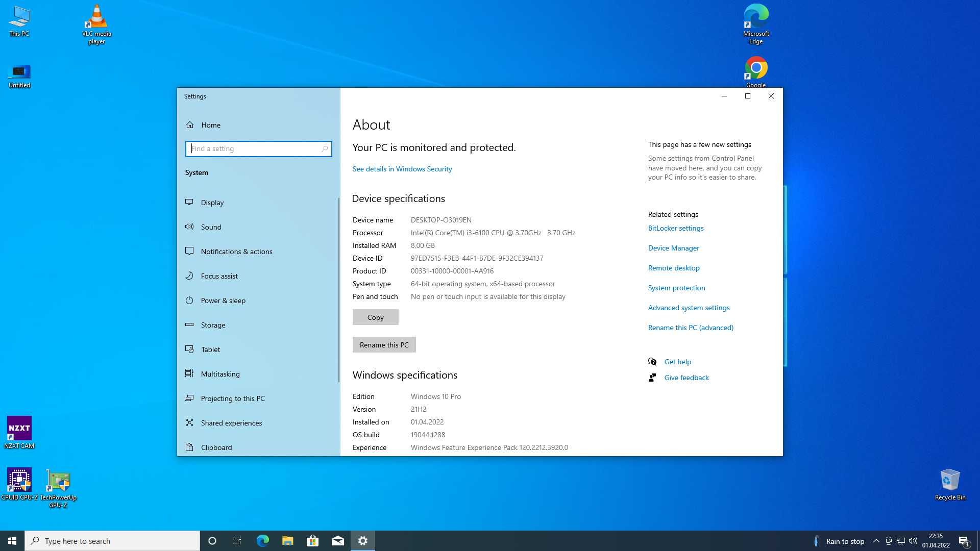
Task: Open Remote desktop settings
Action: (x=673, y=268)
